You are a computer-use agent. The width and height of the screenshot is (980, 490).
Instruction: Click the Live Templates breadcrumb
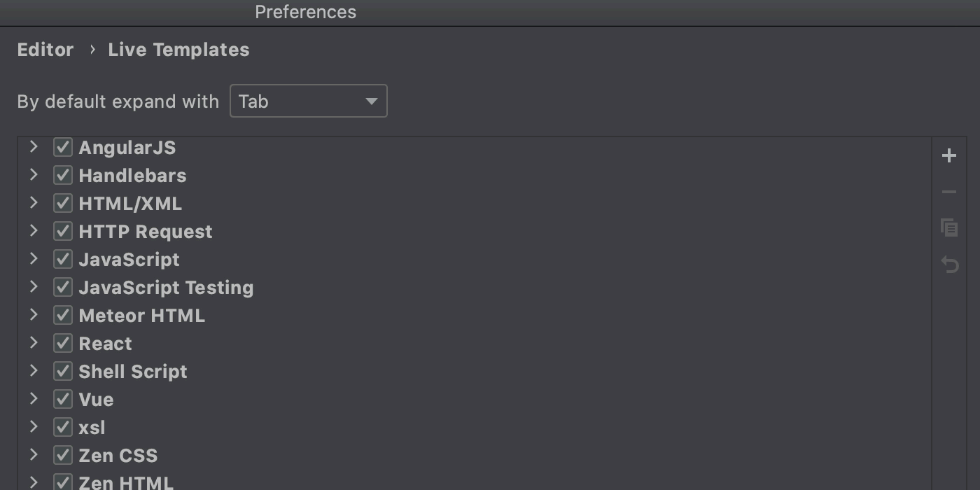pos(178,50)
